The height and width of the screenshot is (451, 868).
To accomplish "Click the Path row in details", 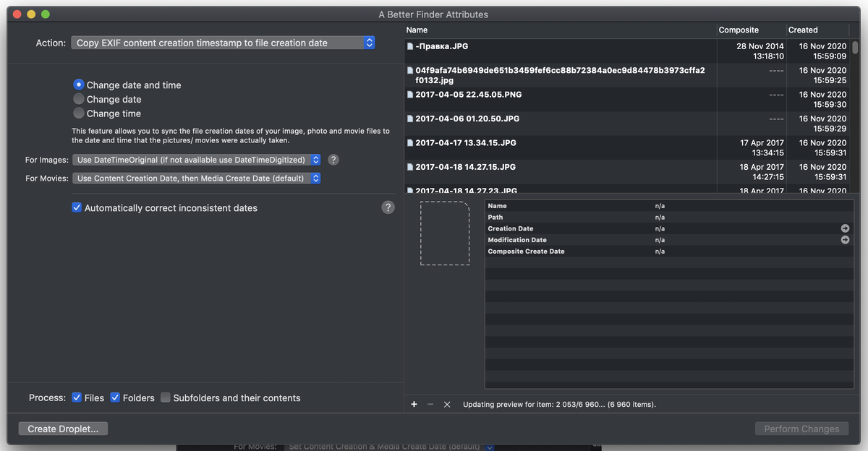I will [x=668, y=217].
